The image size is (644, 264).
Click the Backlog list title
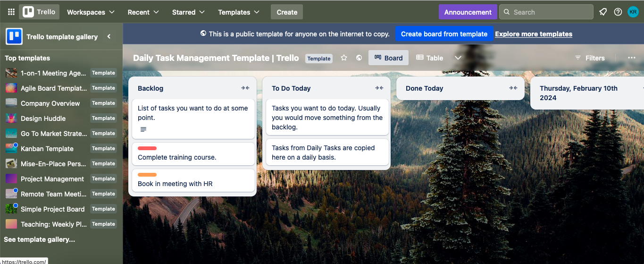pyautogui.click(x=151, y=88)
